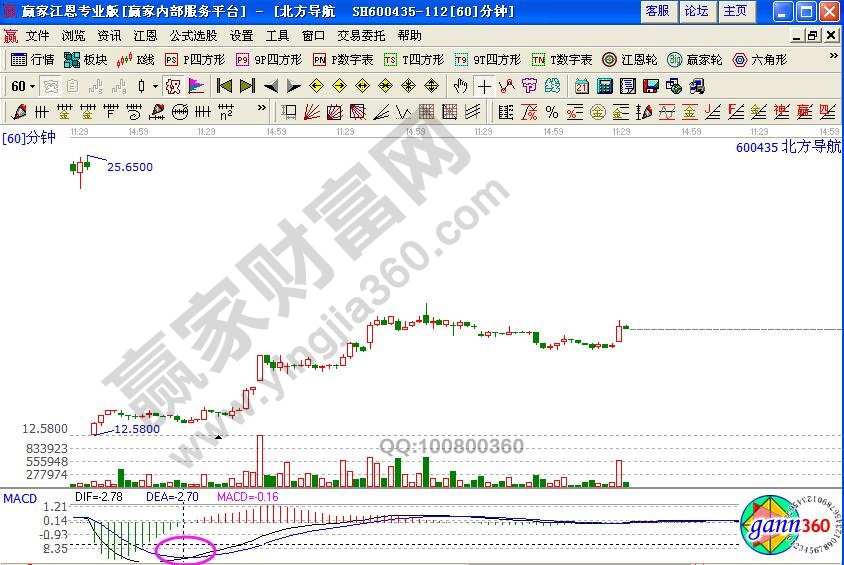
Task: Click yellow diamond right-arrow icon
Action: tap(340, 86)
